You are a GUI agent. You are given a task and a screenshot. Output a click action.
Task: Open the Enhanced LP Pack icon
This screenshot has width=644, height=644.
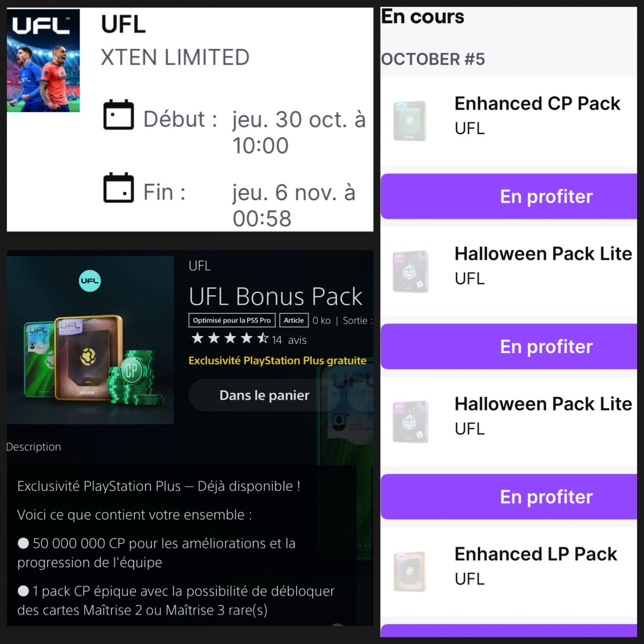tap(409, 572)
